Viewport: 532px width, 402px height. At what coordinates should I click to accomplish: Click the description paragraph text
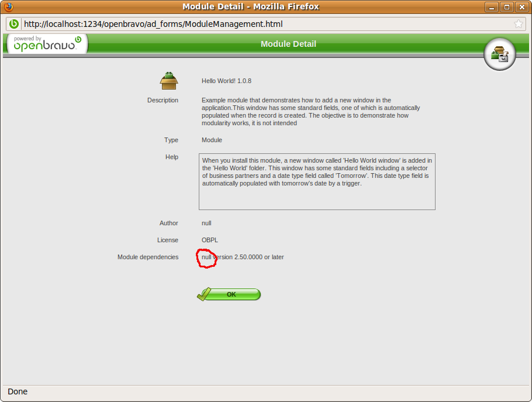point(310,112)
